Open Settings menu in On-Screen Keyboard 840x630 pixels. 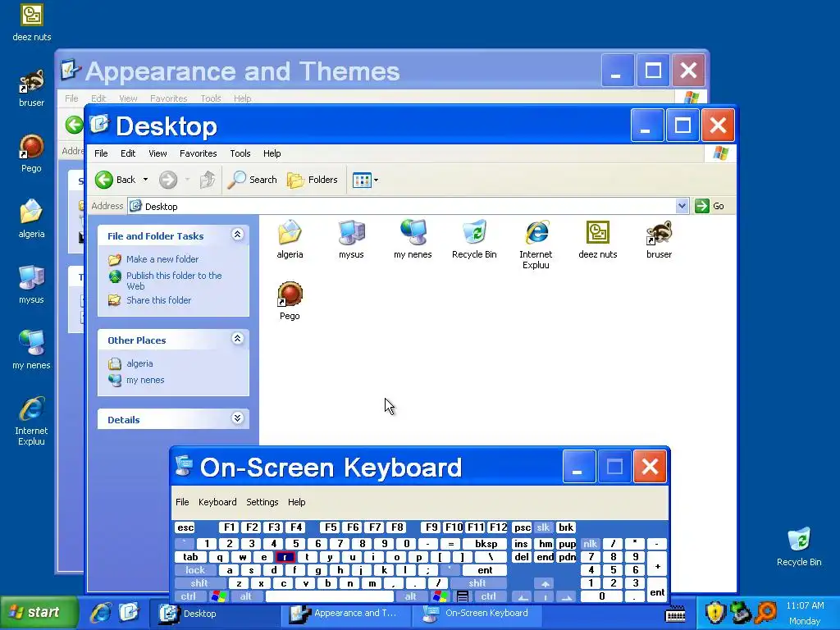[x=262, y=502]
